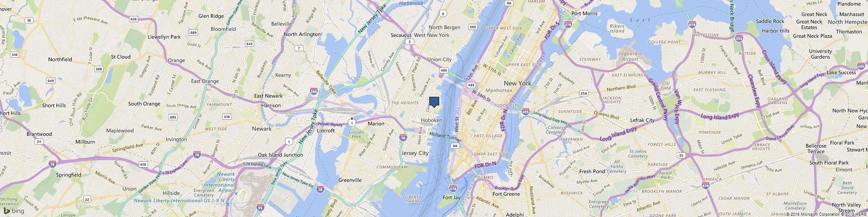Select the I-478 shield near Fort Jay
This screenshot has width=868, height=217.
(x=453, y=188)
